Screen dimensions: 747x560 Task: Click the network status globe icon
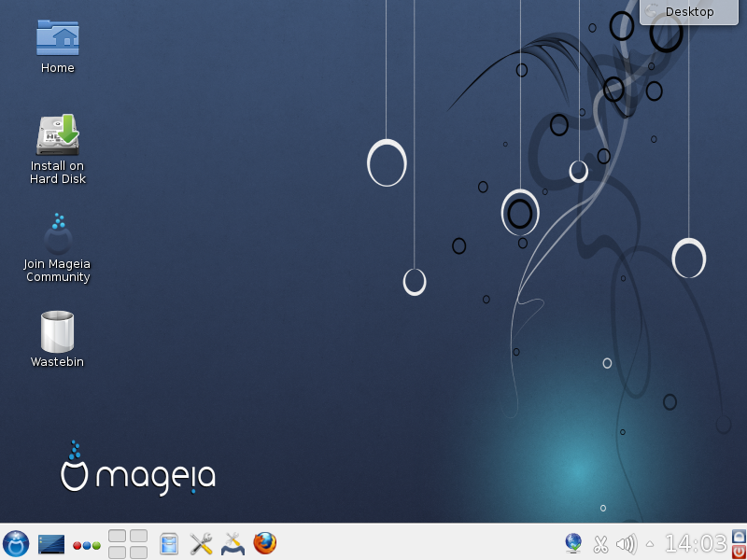(573, 543)
